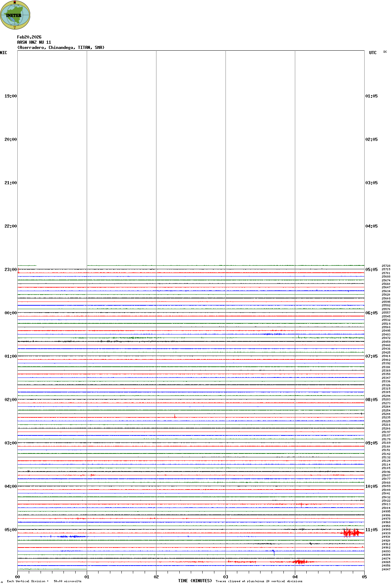This screenshot has height=586, width=392.
Task: Click the small DC label
Action: (x=385, y=52)
